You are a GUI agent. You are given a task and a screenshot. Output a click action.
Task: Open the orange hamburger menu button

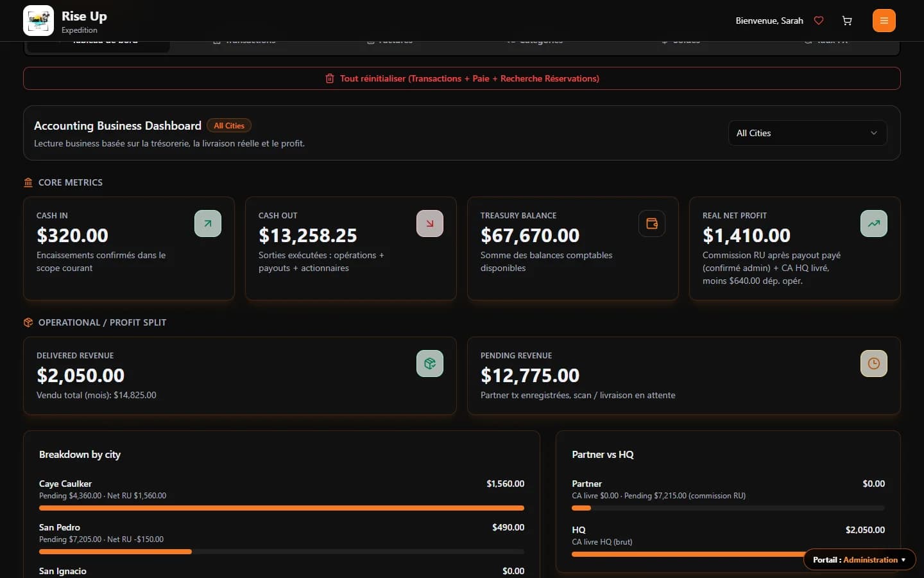(884, 21)
